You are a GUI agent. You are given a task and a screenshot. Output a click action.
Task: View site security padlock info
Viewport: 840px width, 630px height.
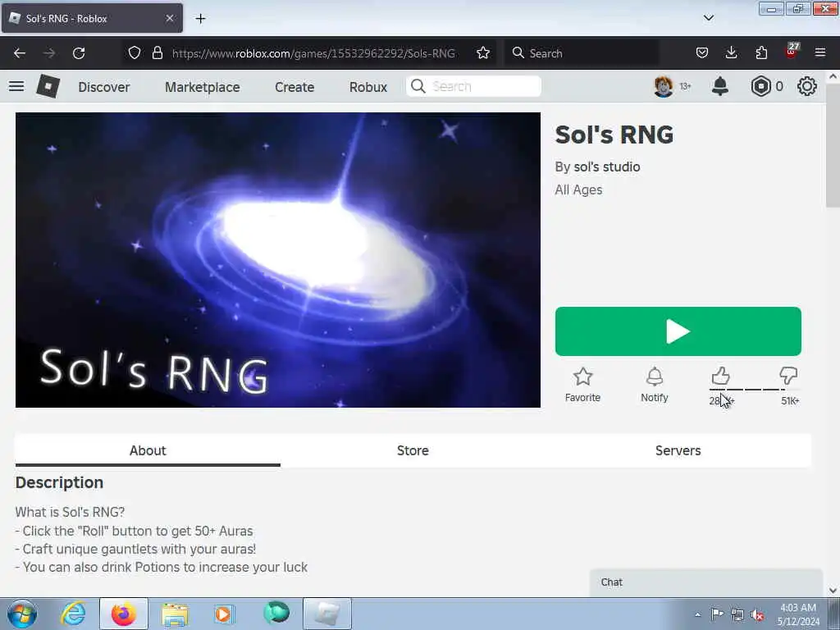[x=157, y=53]
